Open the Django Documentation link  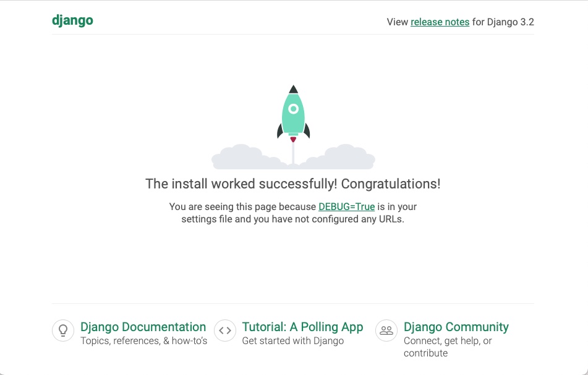[x=143, y=327]
